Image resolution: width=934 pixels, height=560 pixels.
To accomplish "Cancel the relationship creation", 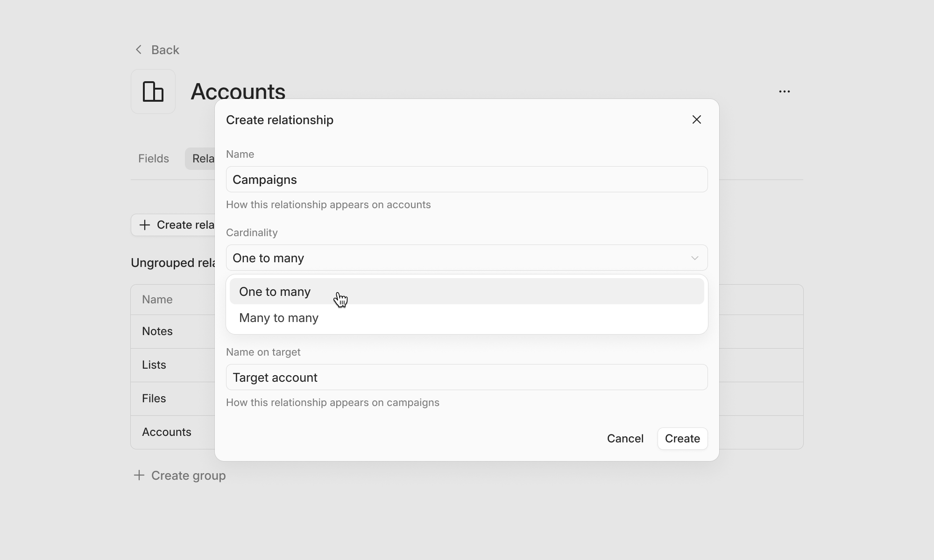I will click(625, 439).
